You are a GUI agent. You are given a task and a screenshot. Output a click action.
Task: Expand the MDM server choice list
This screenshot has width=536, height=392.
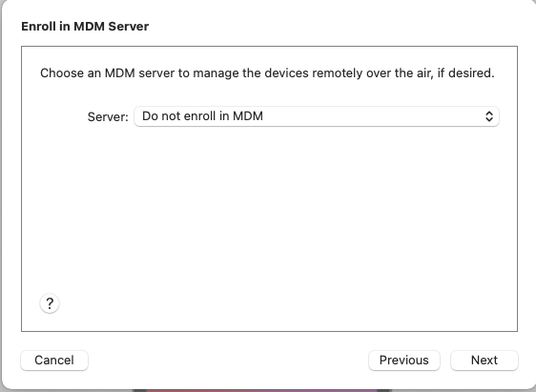(x=317, y=116)
